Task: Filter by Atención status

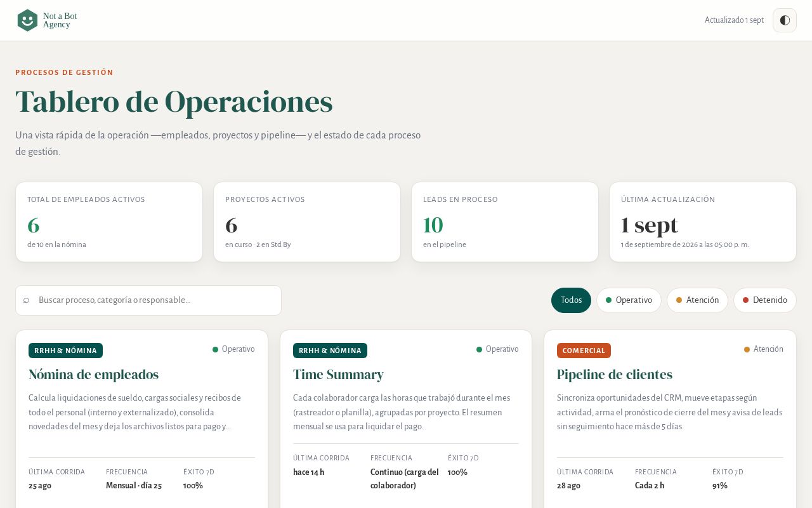Action: 697,300
